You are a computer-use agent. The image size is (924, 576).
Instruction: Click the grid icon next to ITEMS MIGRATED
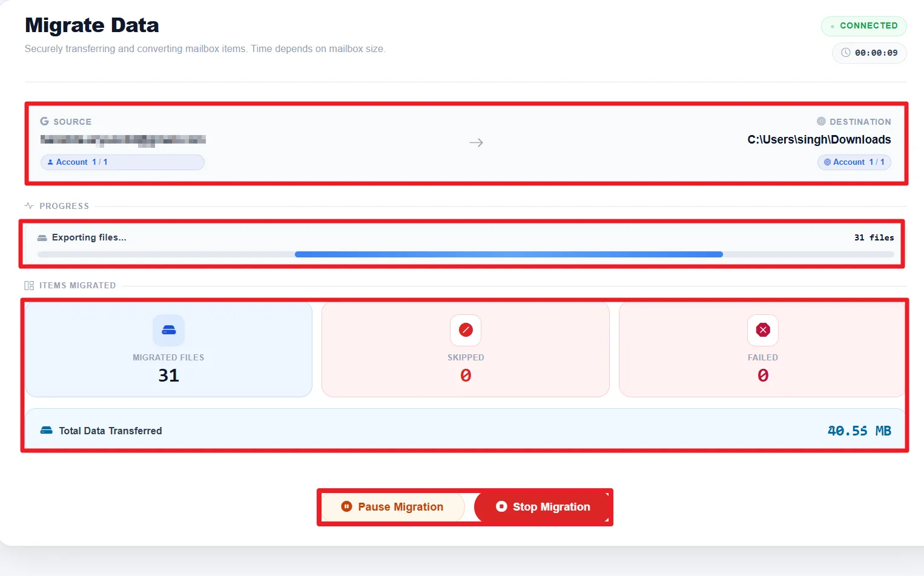point(29,285)
